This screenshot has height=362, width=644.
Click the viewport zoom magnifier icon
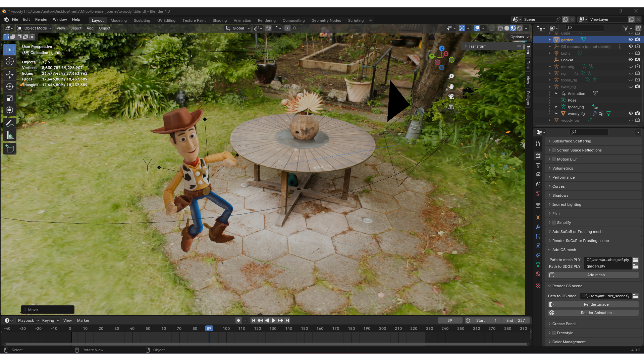click(451, 76)
